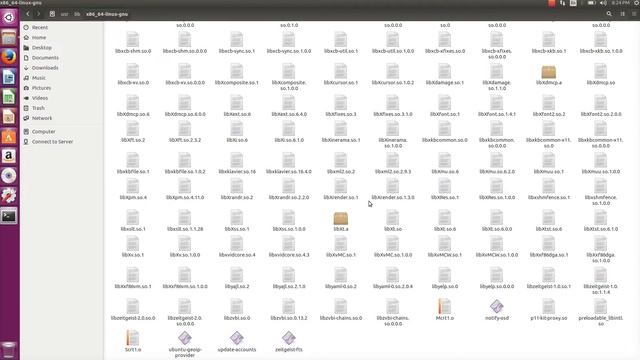Select the libXt.a archive file

(341, 222)
